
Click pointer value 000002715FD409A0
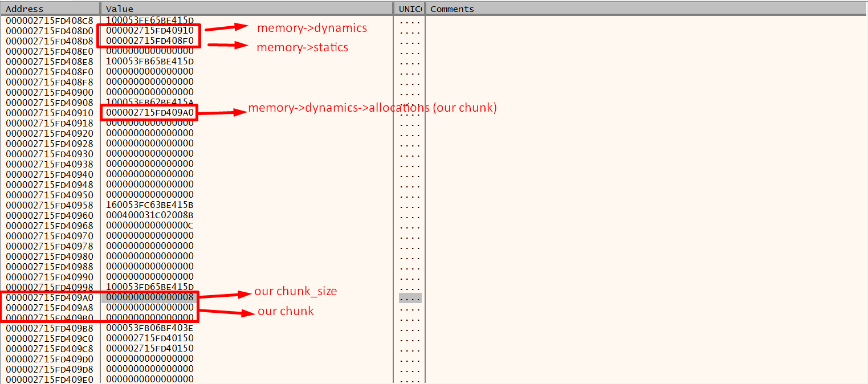(150, 113)
